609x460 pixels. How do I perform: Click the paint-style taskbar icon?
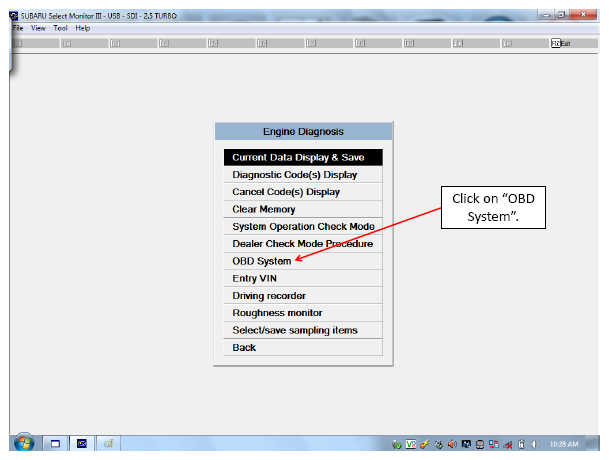(x=108, y=444)
